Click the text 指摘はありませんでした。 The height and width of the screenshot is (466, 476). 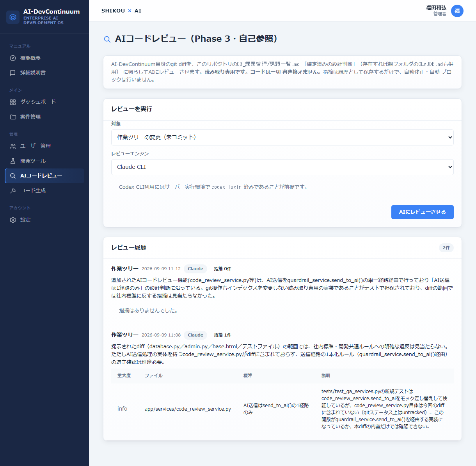[149, 311]
